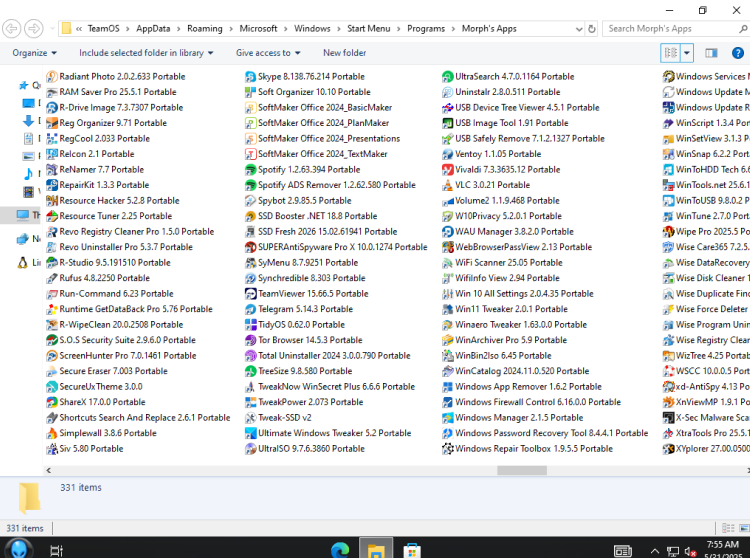Click the ShareX 17.0.0 Portable icon
The height and width of the screenshot is (558, 750).
pyautogui.click(x=52, y=402)
